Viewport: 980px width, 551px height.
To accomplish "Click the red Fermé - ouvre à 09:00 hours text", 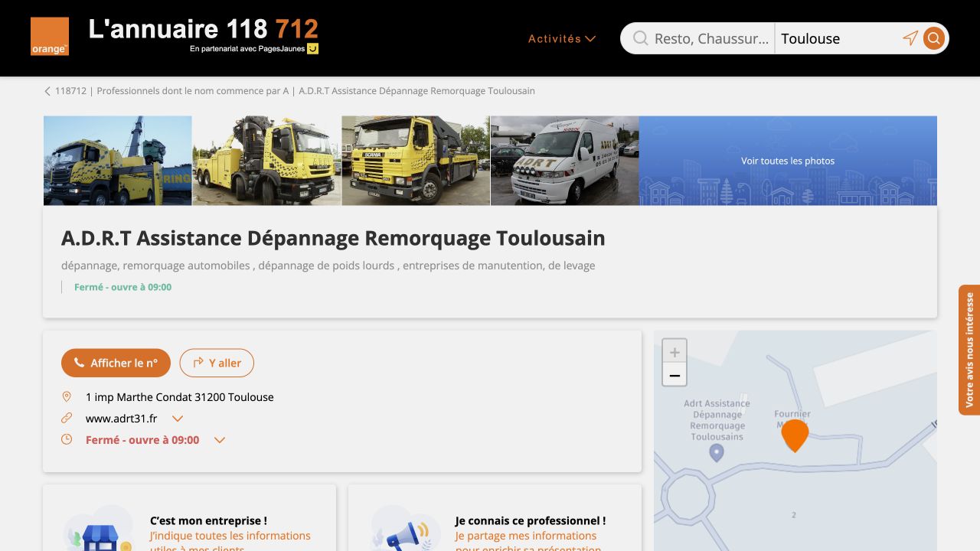I will [x=142, y=440].
